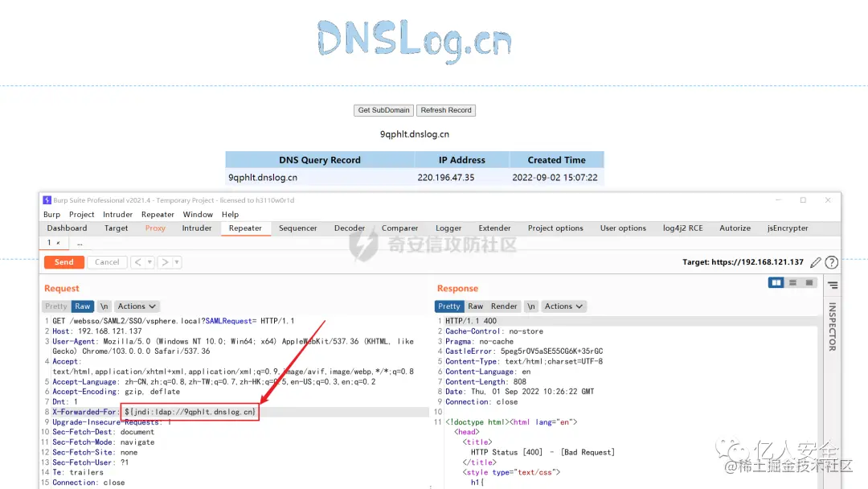The height and width of the screenshot is (489, 868).
Task: Switch to the Autorize tab
Action: tap(735, 228)
